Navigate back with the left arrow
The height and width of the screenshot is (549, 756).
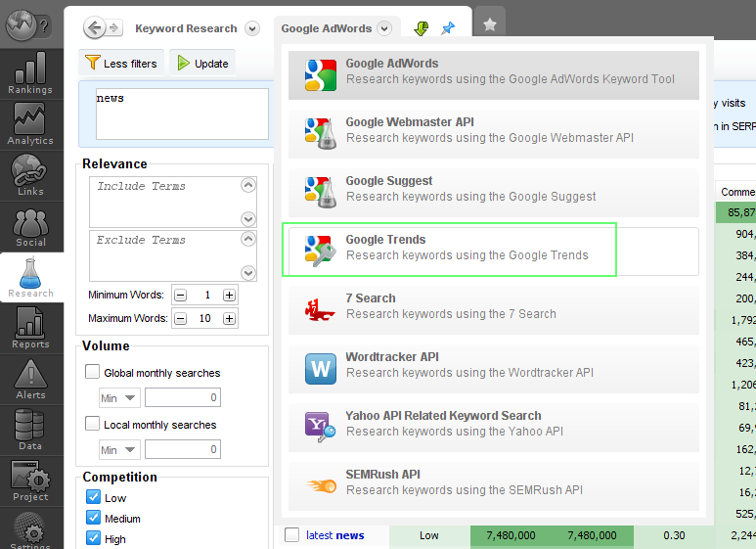click(95, 27)
